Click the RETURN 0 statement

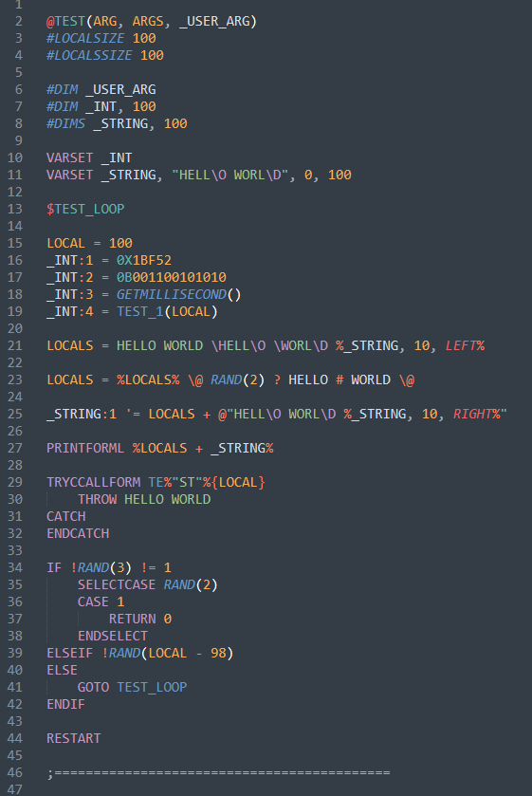tap(140, 619)
